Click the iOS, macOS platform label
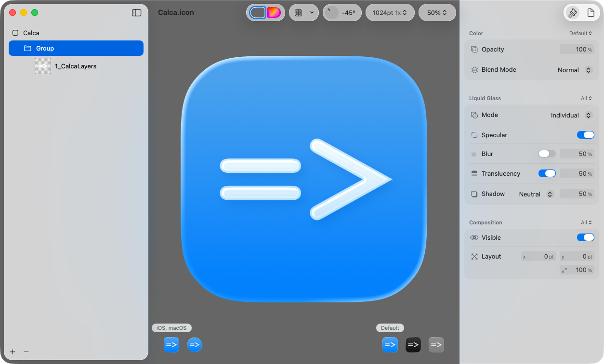The height and width of the screenshot is (364, 604). tap(172, 328)
